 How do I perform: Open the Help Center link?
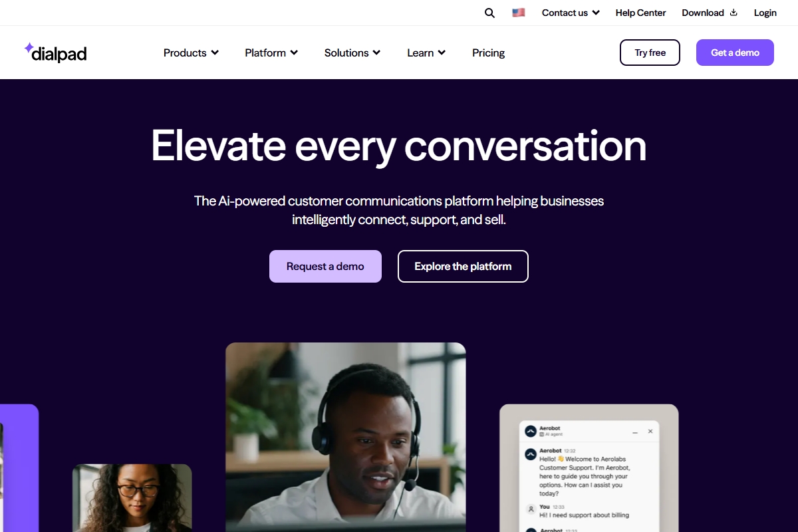tap(641, 13)
